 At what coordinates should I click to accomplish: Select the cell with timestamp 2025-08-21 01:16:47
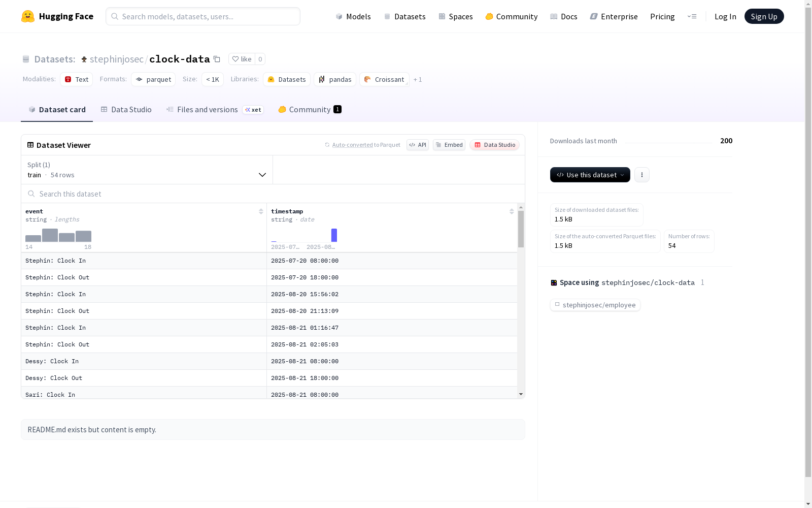coord(392,328)
